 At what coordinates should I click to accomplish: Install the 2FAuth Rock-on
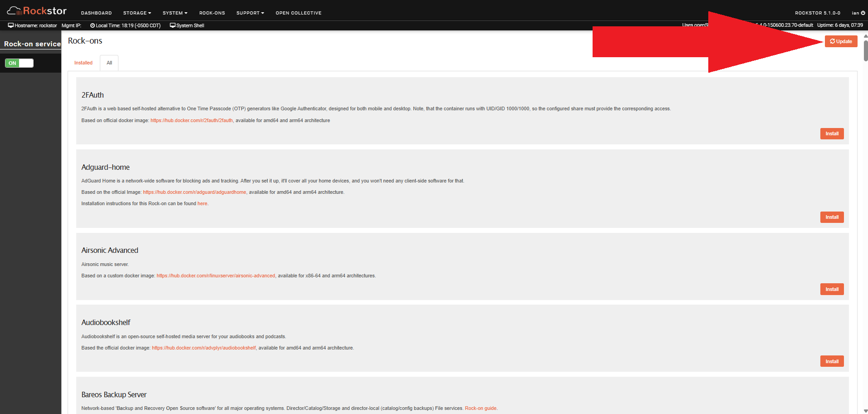pos(832,133)
